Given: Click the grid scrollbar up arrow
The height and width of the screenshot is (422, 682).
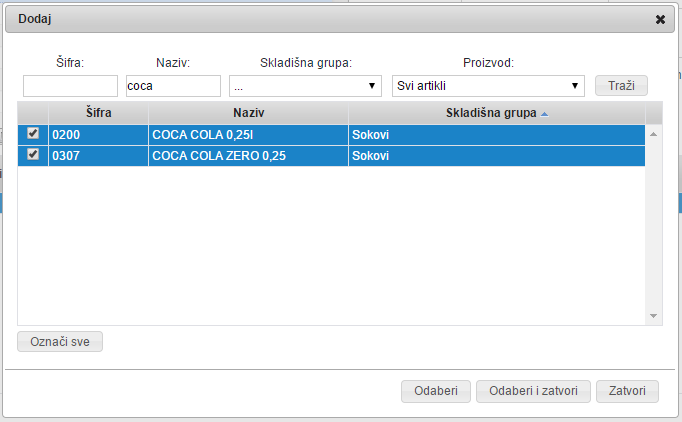Looking at the screenshot, I should coord(654,133).
